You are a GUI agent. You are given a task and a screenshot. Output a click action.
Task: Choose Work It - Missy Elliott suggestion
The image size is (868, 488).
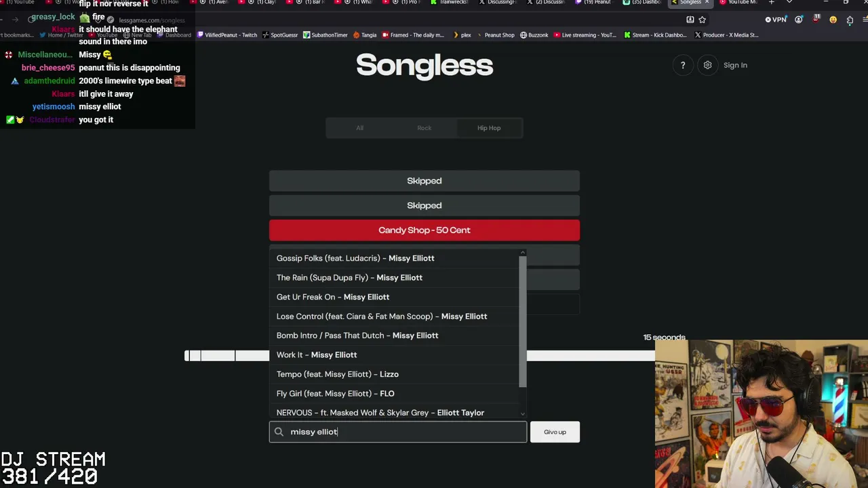(395, 354)
